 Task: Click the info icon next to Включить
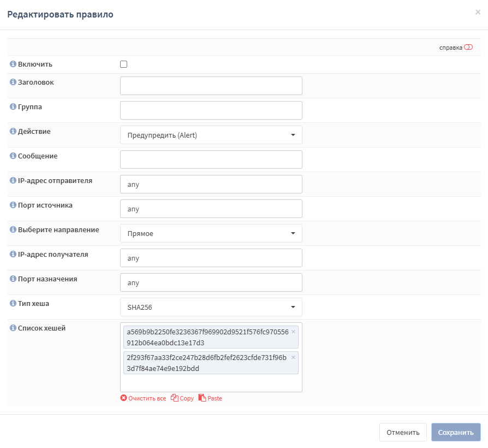coord(13,64)
